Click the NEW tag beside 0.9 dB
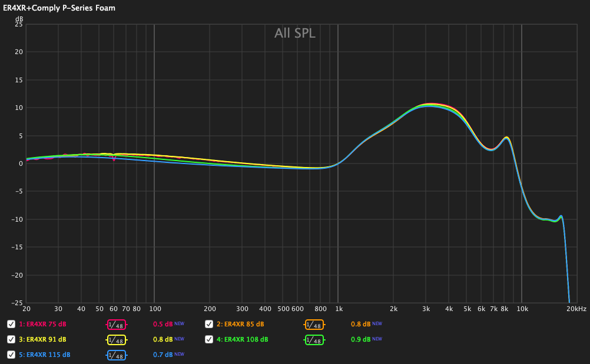This screenshot has height=364, width=590. [377, 339]
